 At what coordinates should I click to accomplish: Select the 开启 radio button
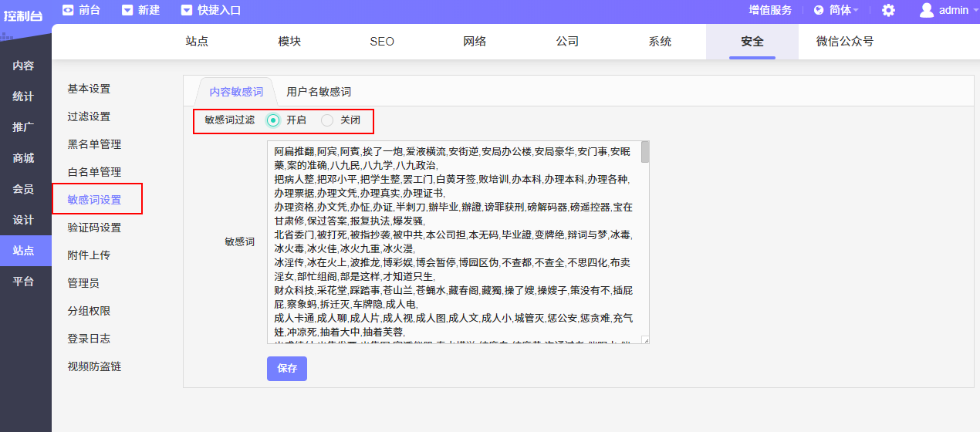pos(273,120)
